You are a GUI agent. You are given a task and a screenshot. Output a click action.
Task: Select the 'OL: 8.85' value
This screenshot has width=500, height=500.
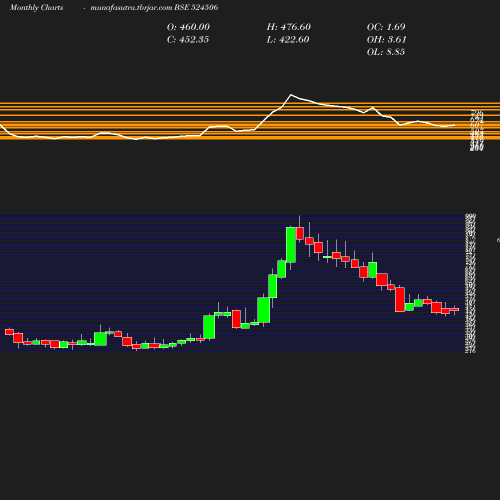click(386, 52)
